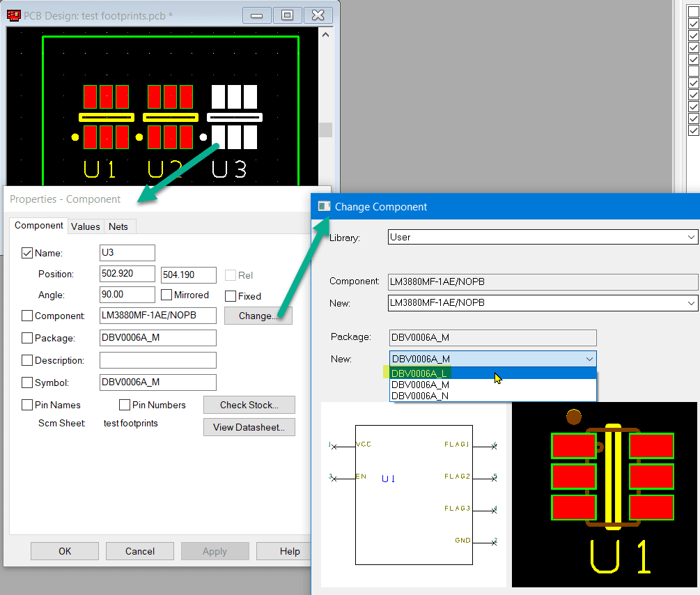Choose DBV0006A_N from the package list
This screenshot has height=595, width=700.
493,396
